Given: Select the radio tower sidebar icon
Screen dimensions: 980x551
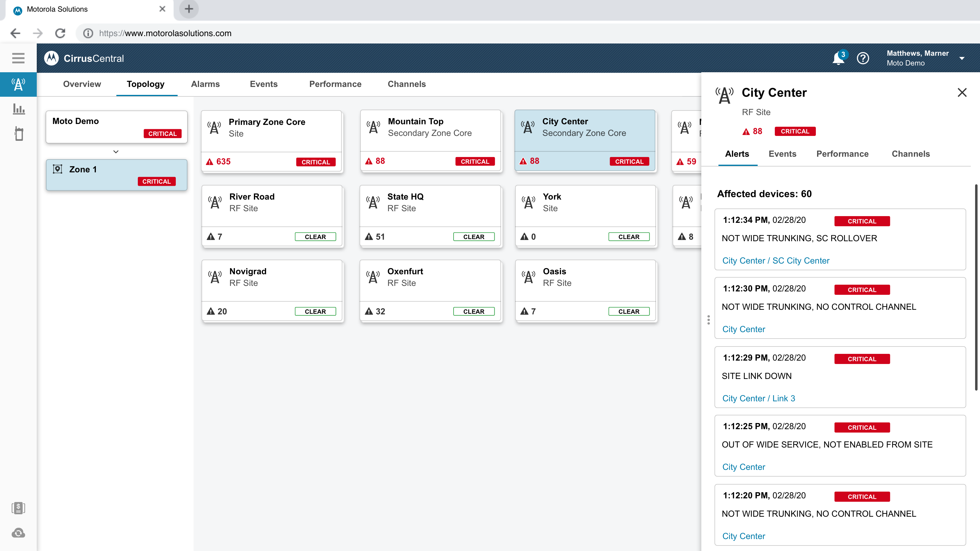Looking at the screenshot, I should (x=18, y=84).
